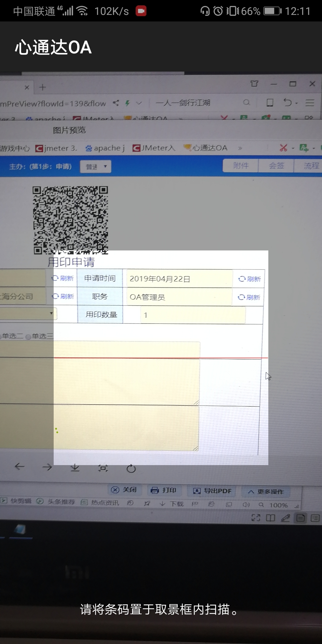Click 刷新 next to the OA管理员 field
Image resolution: width=322 pixels, height=644 pixels.
click(249, 297)
